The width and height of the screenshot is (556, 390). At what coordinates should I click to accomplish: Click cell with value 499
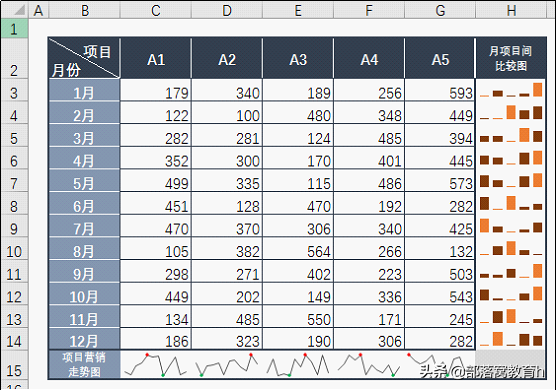156,180
